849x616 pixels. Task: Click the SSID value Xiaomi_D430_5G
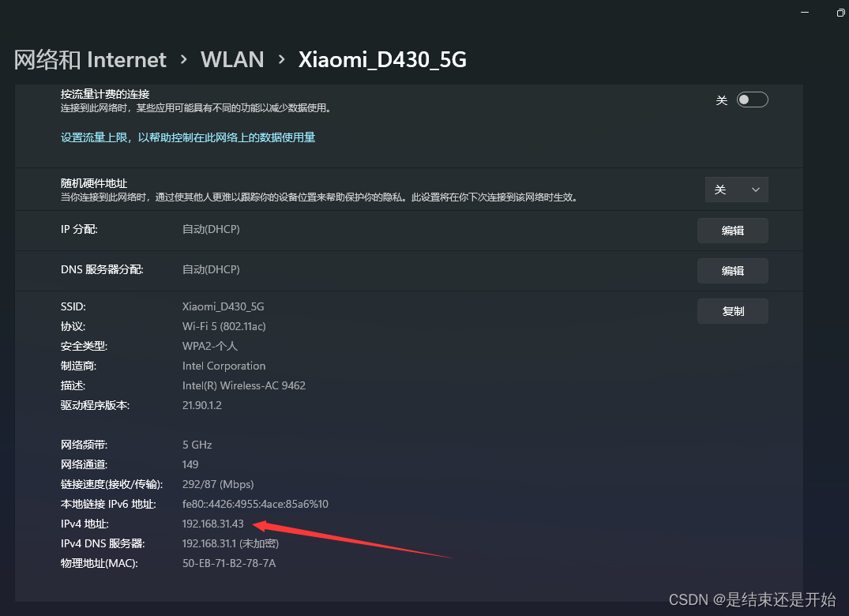[x=223, y=306]
